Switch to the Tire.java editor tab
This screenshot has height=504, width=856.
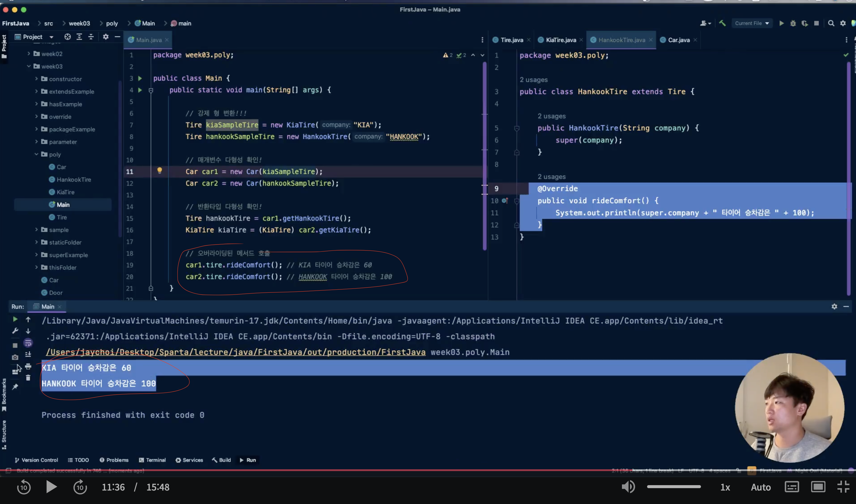(511, 40)
